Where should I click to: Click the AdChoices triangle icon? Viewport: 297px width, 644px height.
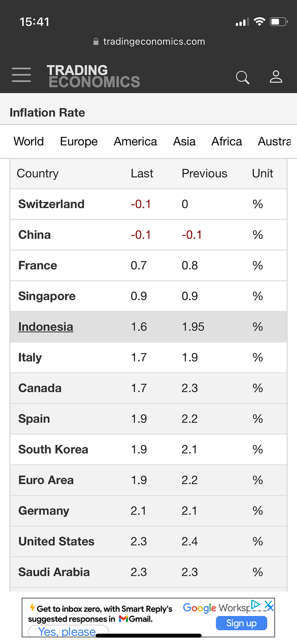click(x=256, y=605)
